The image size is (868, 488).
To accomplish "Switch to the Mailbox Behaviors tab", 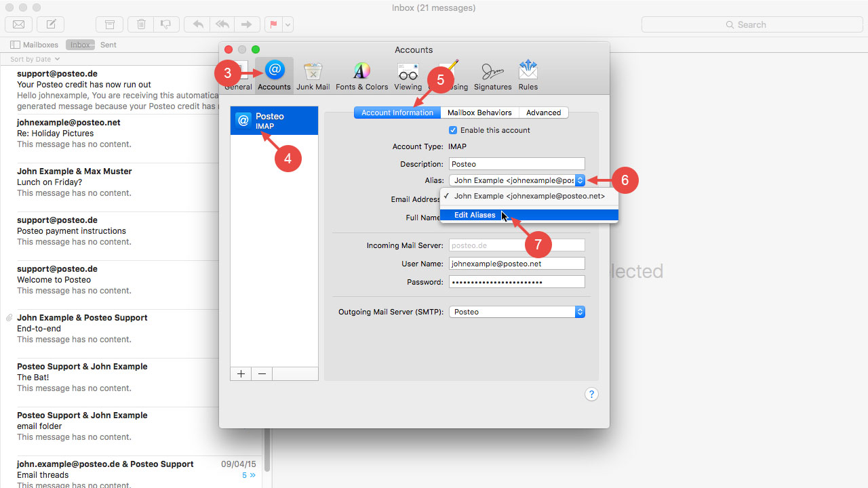I will point(479,112).
